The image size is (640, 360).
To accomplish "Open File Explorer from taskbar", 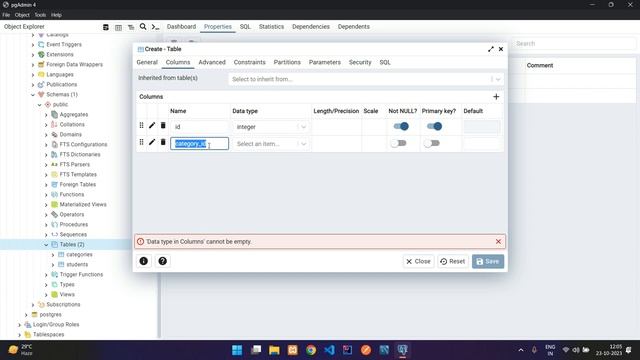I will [274, 350].
